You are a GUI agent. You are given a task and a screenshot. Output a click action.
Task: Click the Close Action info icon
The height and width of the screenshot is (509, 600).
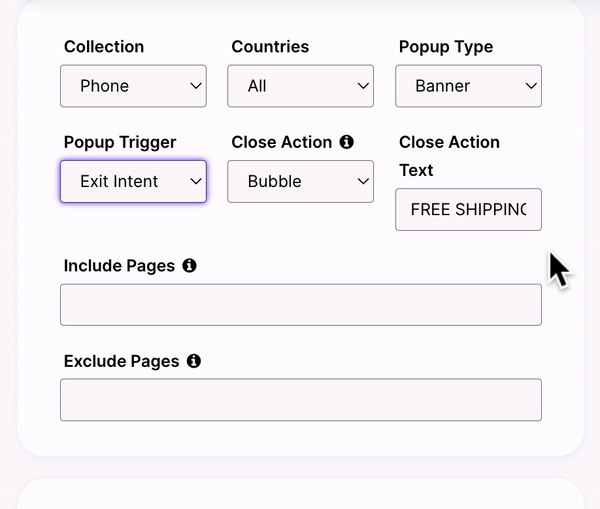[x=346, y=142]
